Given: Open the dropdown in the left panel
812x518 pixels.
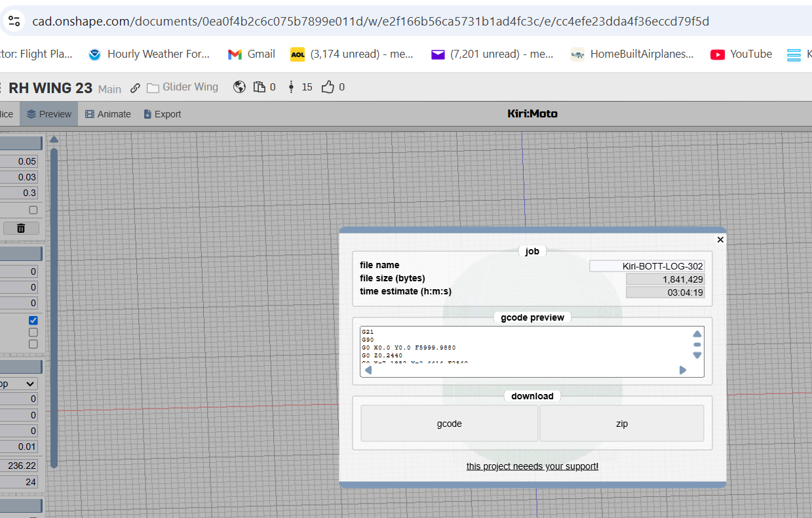Looking at the screenshot, I should click(18, 384).
